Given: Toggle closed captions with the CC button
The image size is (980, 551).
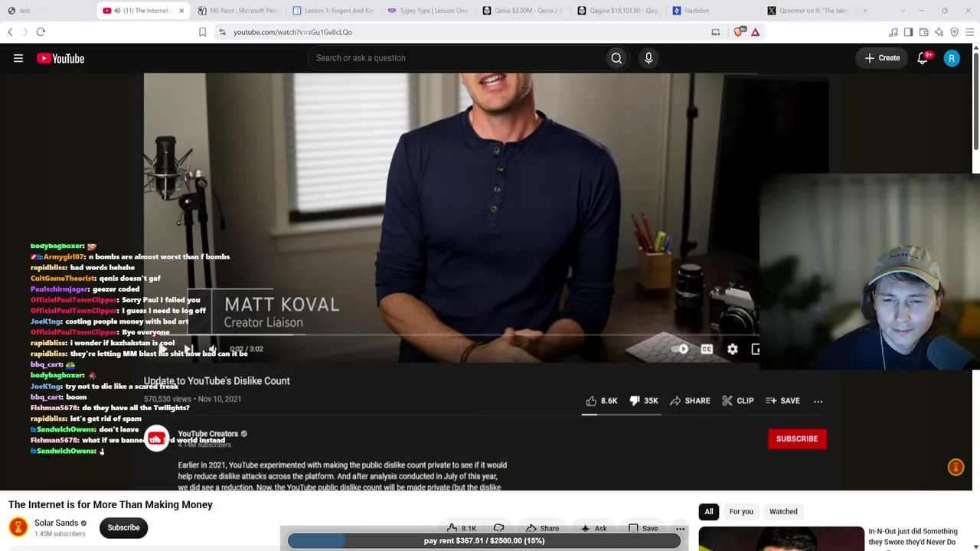Looking at the screenshot, I should 707,349.
